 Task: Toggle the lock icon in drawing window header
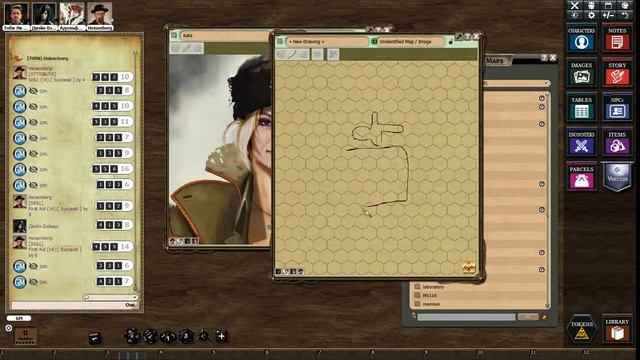(451, 42)
